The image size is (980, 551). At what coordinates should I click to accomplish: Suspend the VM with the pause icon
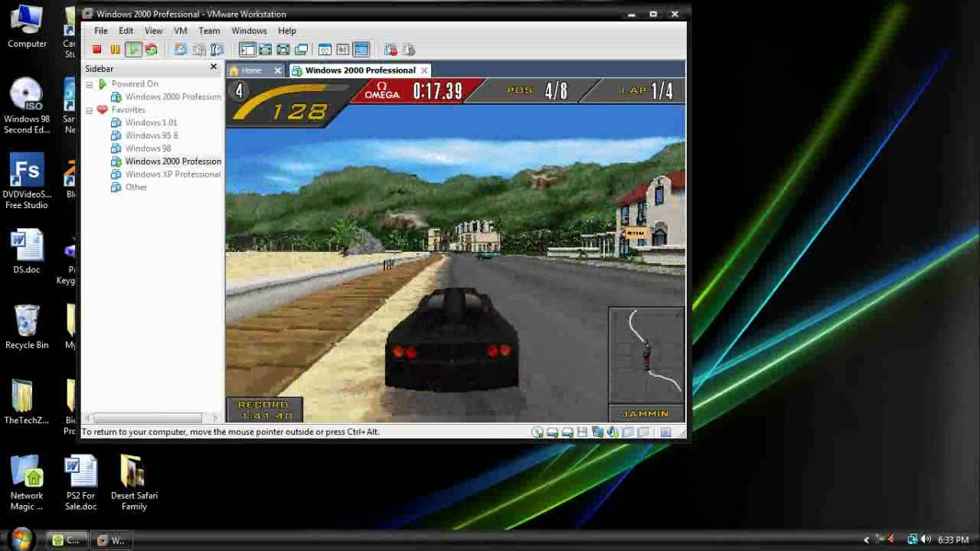(115, 50)
